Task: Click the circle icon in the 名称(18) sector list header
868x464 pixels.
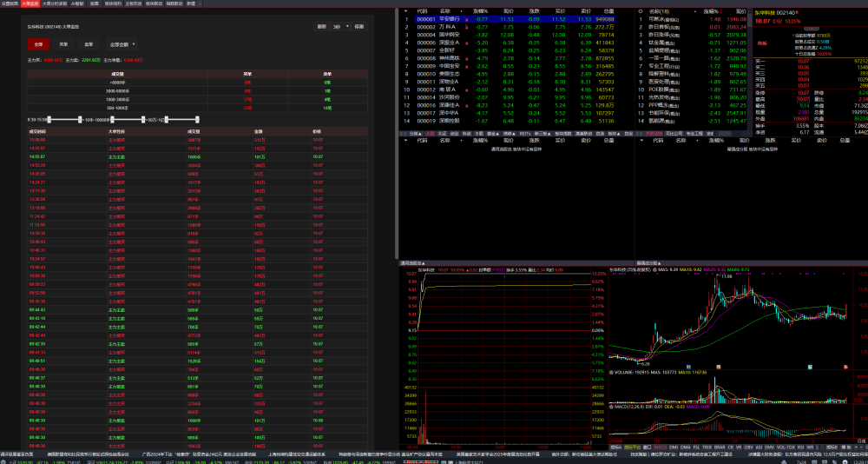Action: (x=641, y=11)
